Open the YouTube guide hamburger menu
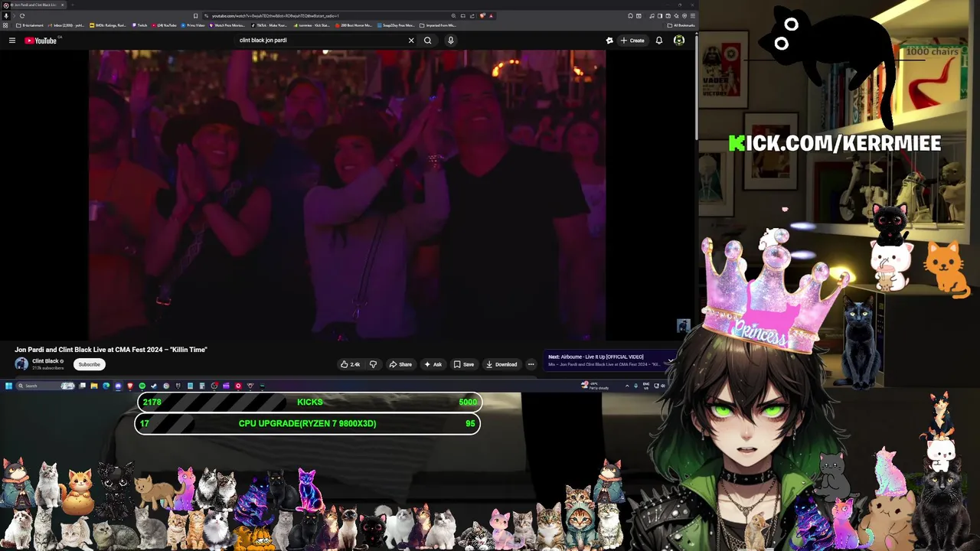980x551 pixels. [x=12, y=41]
